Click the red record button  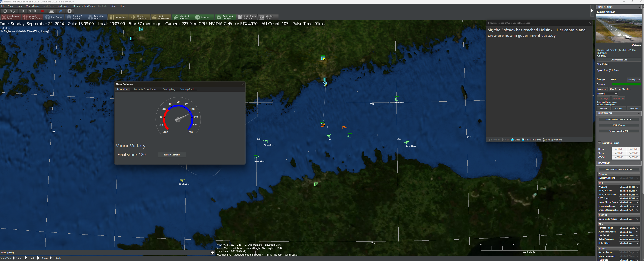[x=42, y=11]
